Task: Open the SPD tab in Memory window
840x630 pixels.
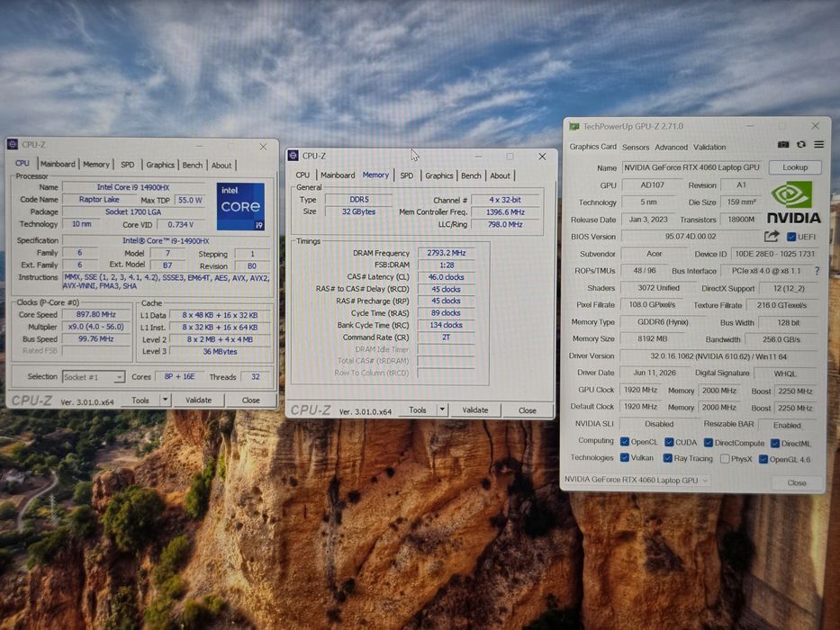Action: tap(407, 175)
